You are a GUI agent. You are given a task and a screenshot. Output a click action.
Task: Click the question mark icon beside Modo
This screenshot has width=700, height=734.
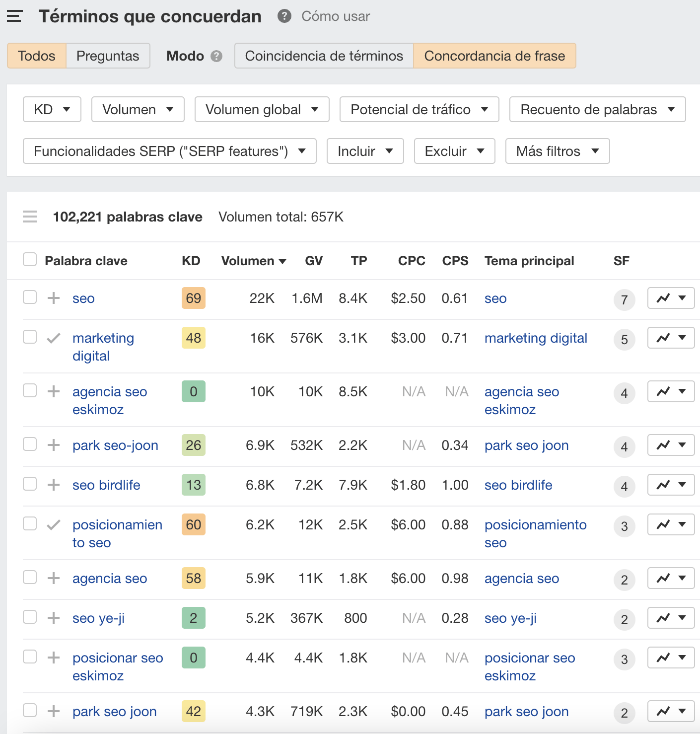(x=216, y=56)
